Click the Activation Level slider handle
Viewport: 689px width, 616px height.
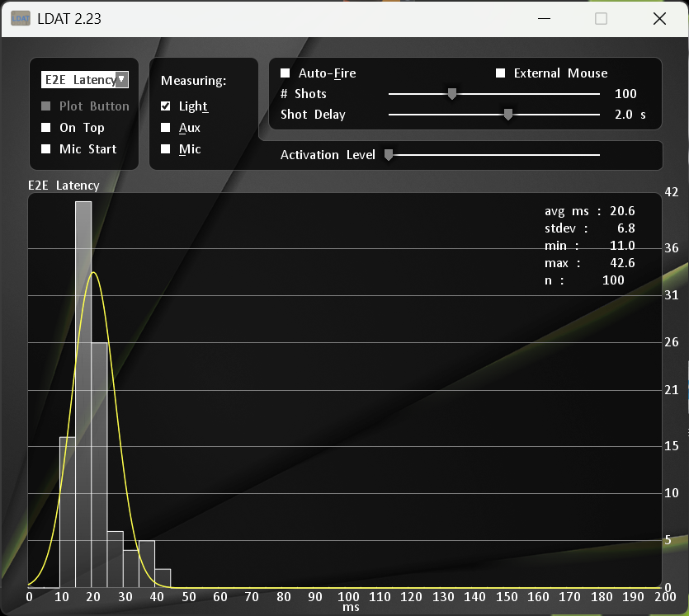pos(389,154)
